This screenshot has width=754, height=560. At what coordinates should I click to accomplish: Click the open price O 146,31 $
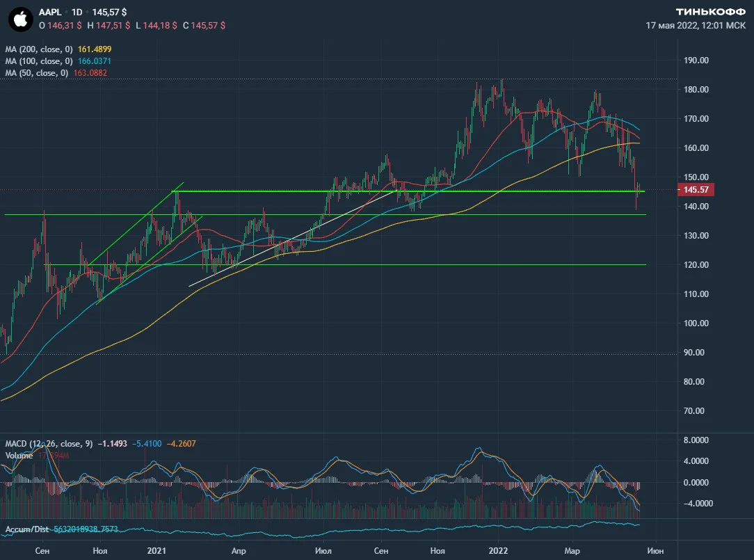pyautogui.click(x=60, y=26)
